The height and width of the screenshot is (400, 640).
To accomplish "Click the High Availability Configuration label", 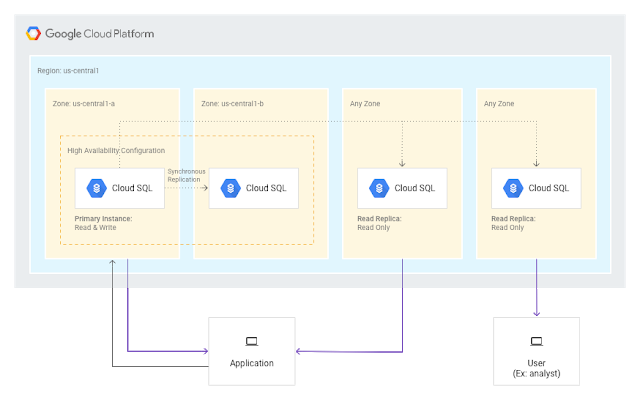I will [116, 151].
